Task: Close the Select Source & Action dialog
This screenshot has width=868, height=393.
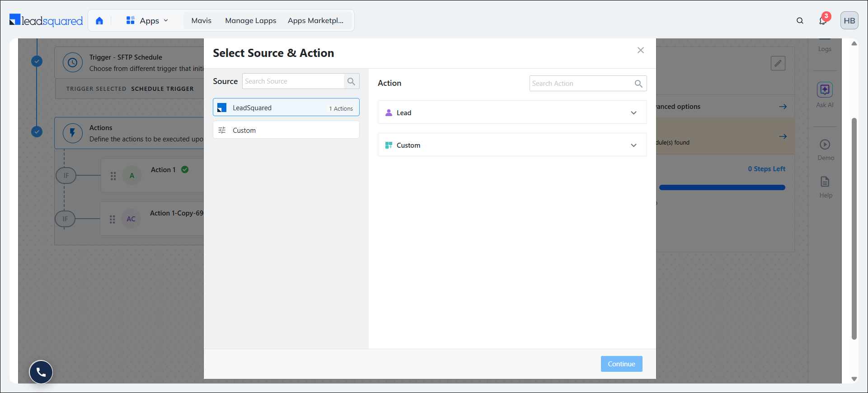Action: [x=641, y=50]
